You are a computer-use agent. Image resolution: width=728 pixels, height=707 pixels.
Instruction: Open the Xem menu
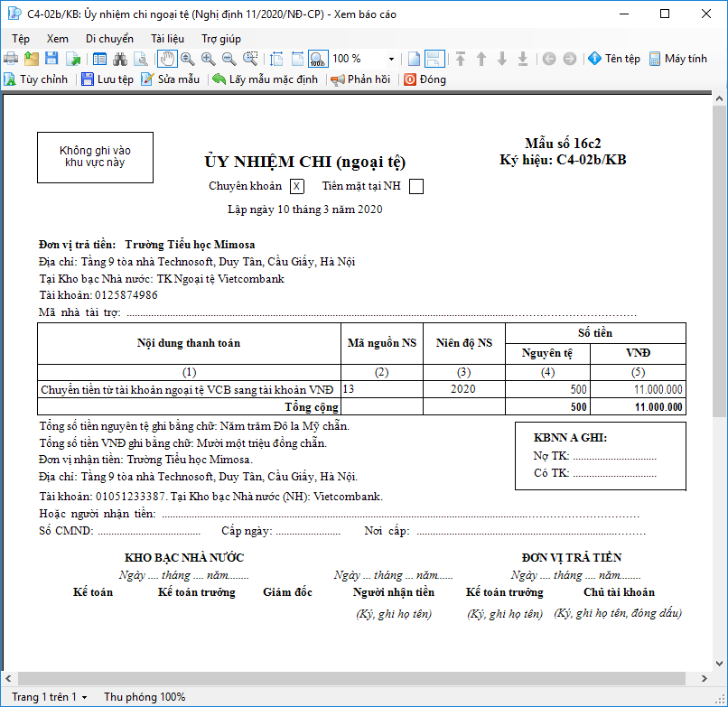coord(58,39)
